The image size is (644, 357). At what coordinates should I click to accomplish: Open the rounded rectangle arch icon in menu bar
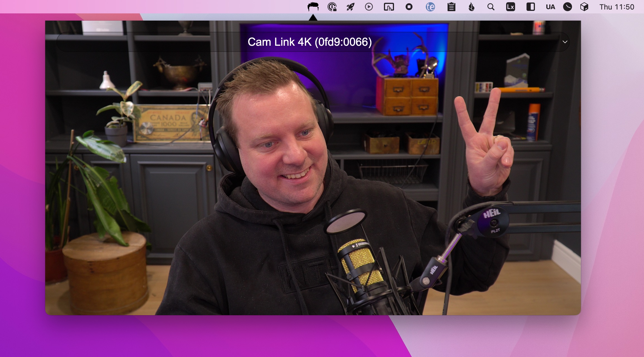[x=389, y=7]
